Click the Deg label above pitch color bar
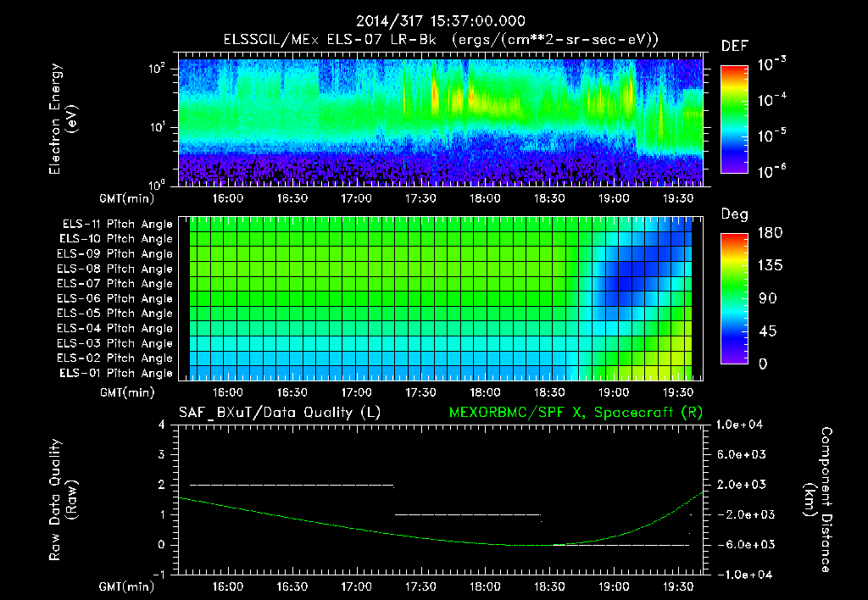Image resolution: width=868 pixels, height=600 pixels. click(735, 214)
